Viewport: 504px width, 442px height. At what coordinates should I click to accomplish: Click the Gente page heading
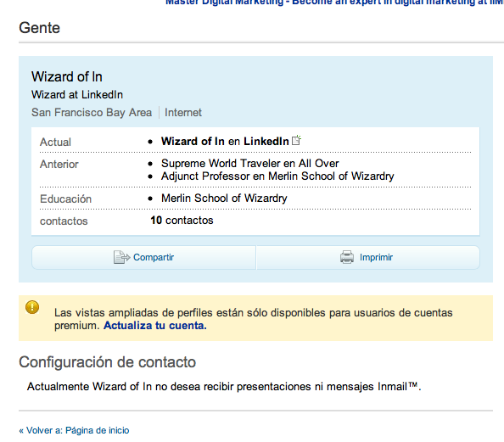pyautogui.click(x=40, y=28)
